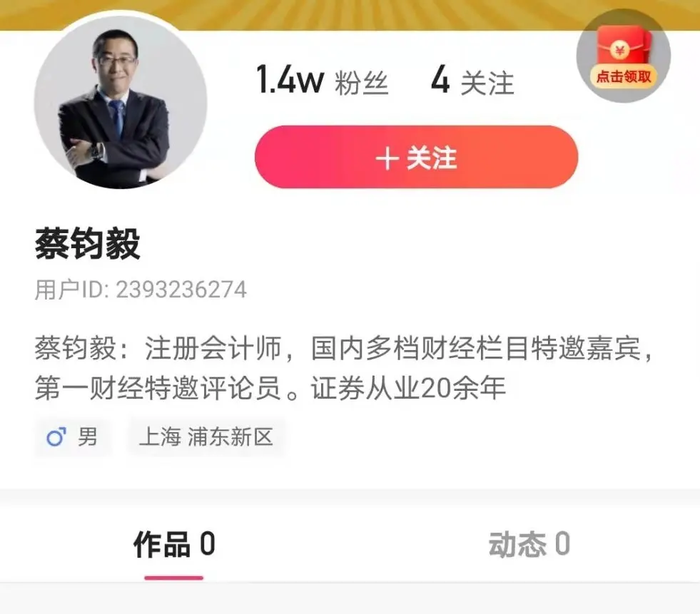Switch to the 作品 0 tab
700x614 pixels.
tap(174, 544)
